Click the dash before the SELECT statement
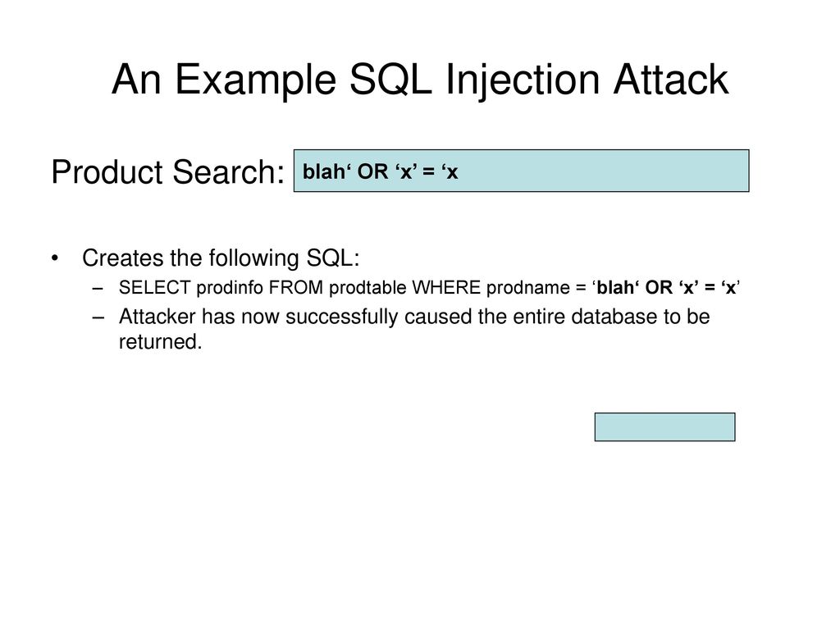 coord(98,288)
